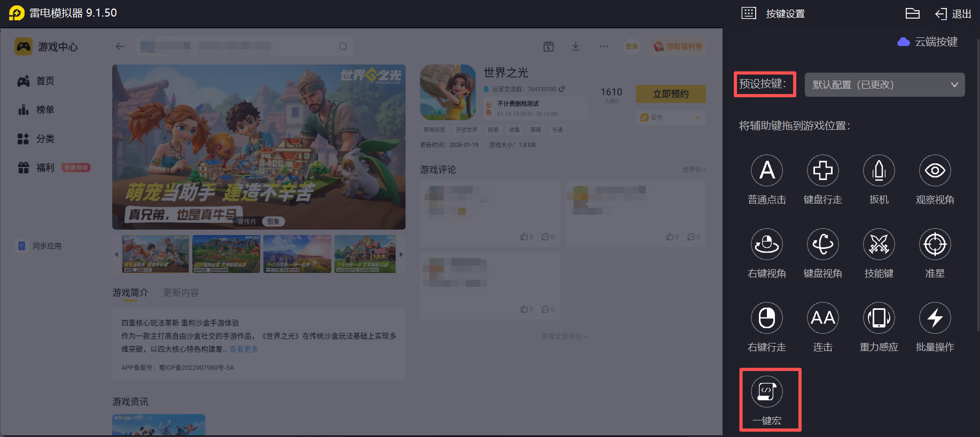Select the 宣传片 media tab
Viewport: 980px width, 437px height.
pos(247,221)
